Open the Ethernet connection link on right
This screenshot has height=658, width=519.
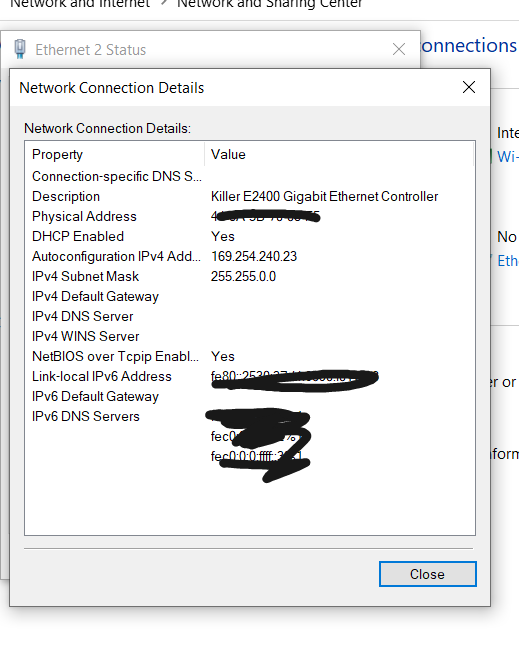coord(508,261)
